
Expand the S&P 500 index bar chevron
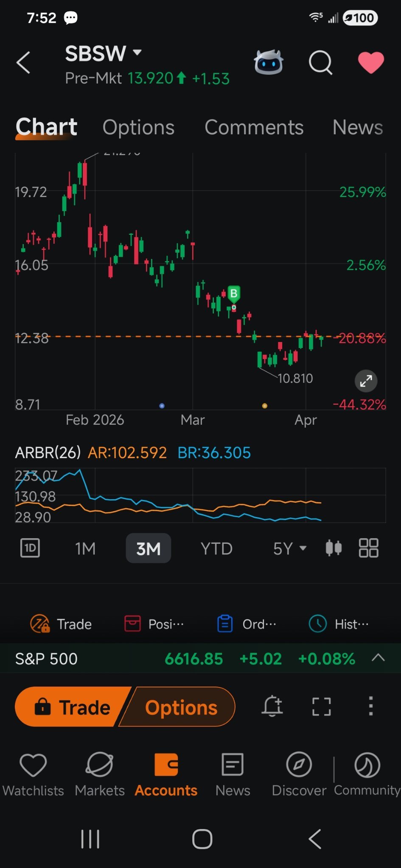pos(378,658)
